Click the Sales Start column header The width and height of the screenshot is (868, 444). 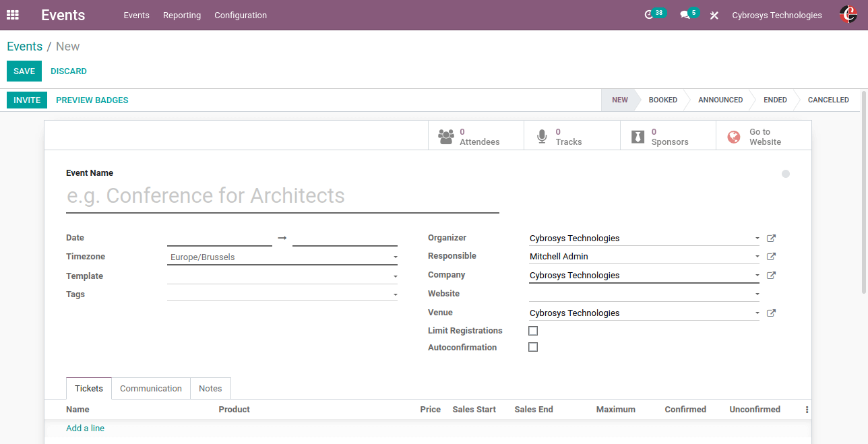click(x=474, y=410)
